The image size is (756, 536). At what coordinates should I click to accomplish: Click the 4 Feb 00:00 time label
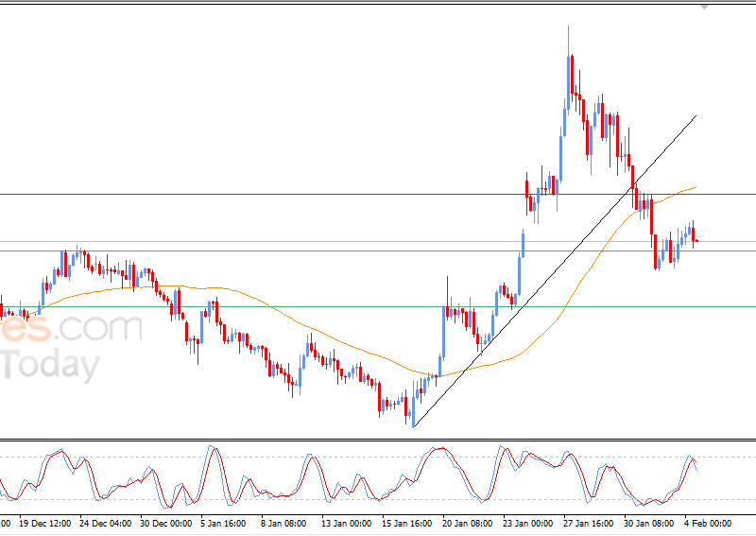[707, 523]
